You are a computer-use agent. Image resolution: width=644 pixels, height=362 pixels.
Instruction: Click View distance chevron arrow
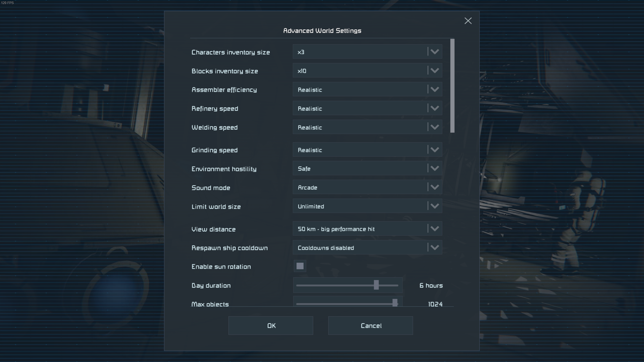click(434, 229)
